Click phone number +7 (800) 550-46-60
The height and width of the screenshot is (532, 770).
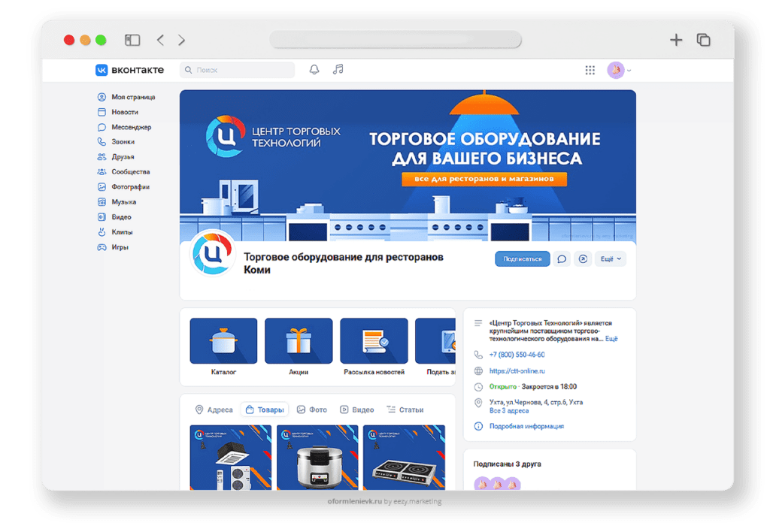click(517, 355)
